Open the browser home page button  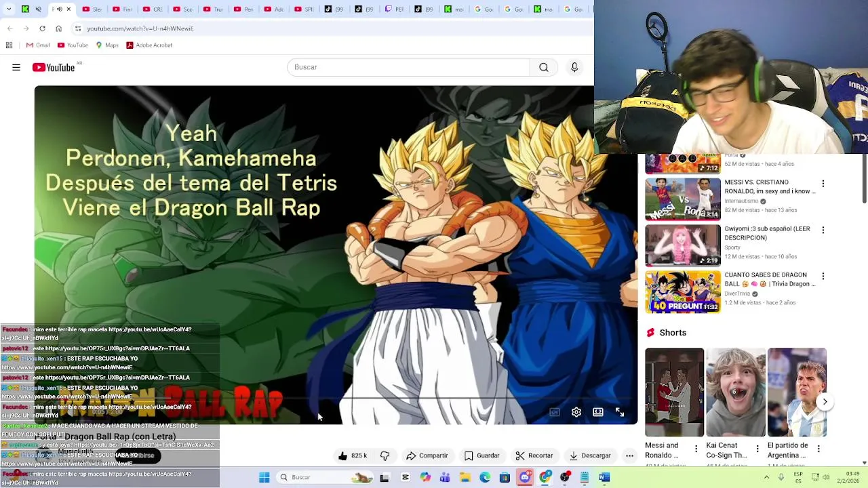tap(58, 28)
